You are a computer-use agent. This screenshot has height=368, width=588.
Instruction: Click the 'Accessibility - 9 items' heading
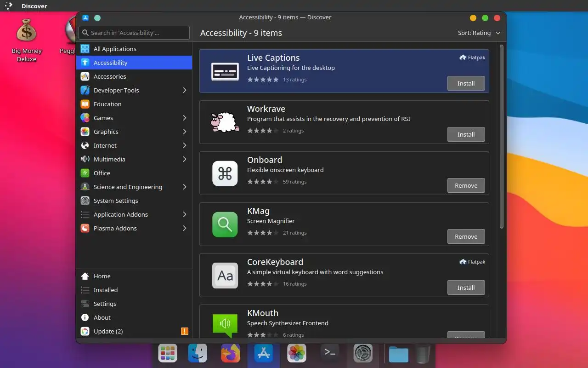241,33
